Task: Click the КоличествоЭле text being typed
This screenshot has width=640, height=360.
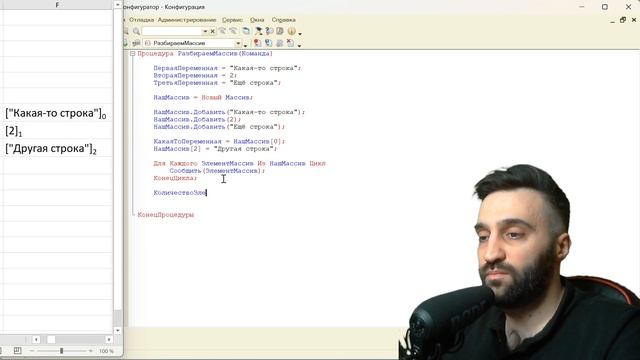Action: (180, 193)
